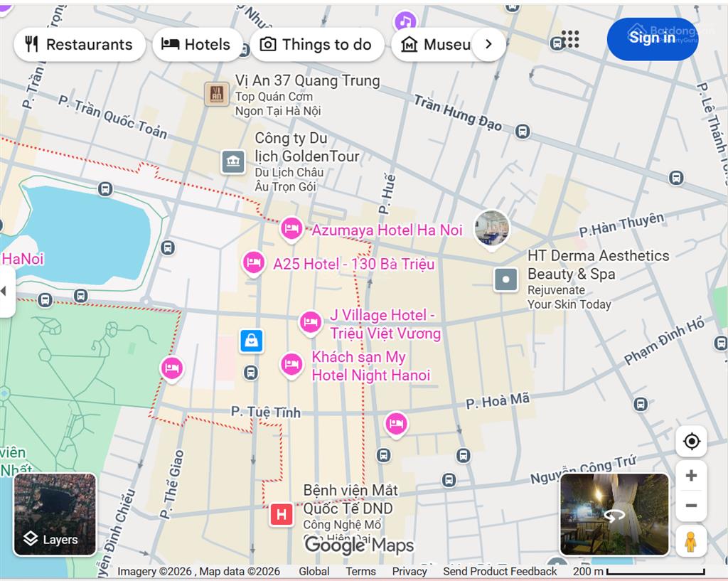Screen dimensions: 728x581
Task: Click the purple music note marker
Action: point(405,21)
